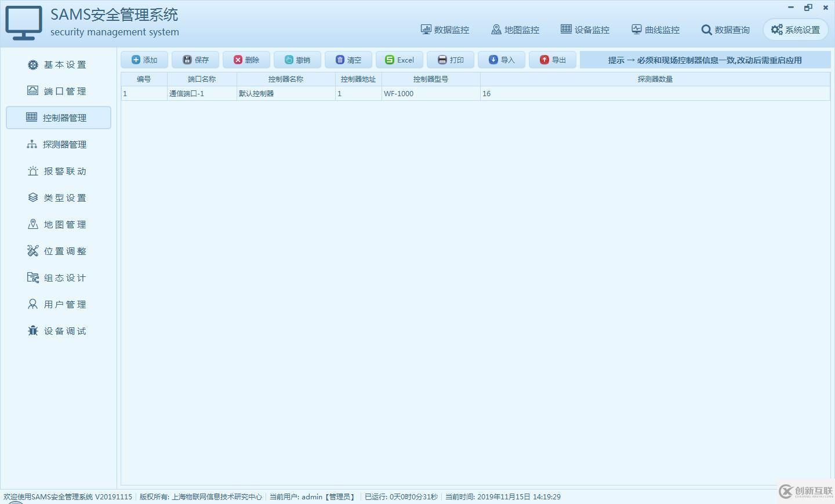Click the 导出 (Export) icon
Image resolution: width=835 pixels, height=504 pixels.
point(552,59)
